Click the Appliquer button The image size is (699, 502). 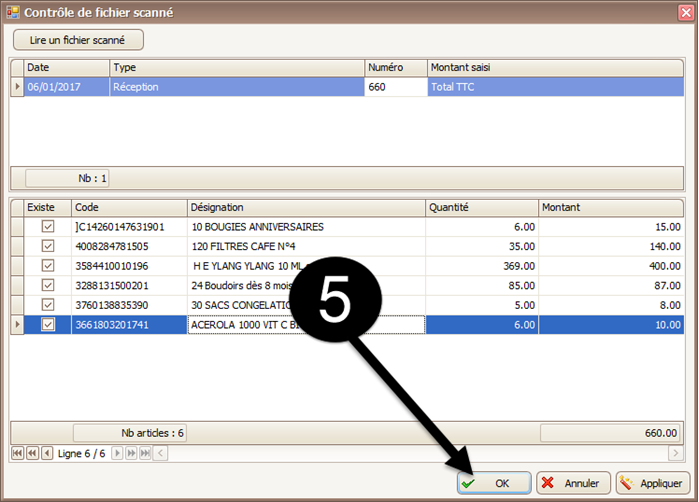click(653, 483)
